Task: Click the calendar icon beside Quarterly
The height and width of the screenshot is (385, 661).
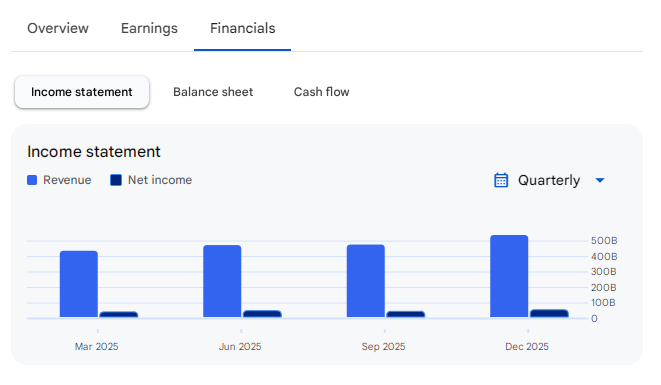Action: click(x=501, y=180)
